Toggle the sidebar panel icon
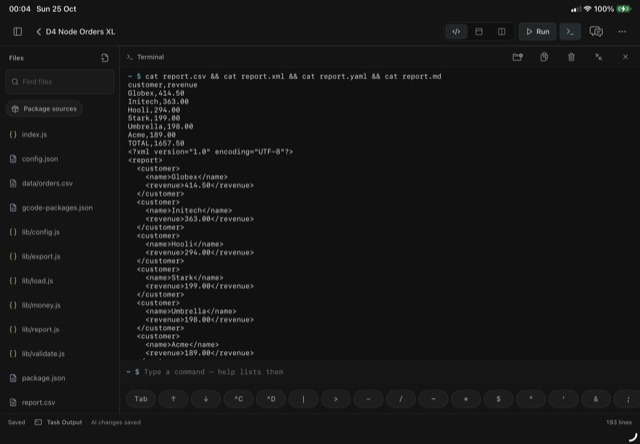Screen dimensions: 640x444 18,31
